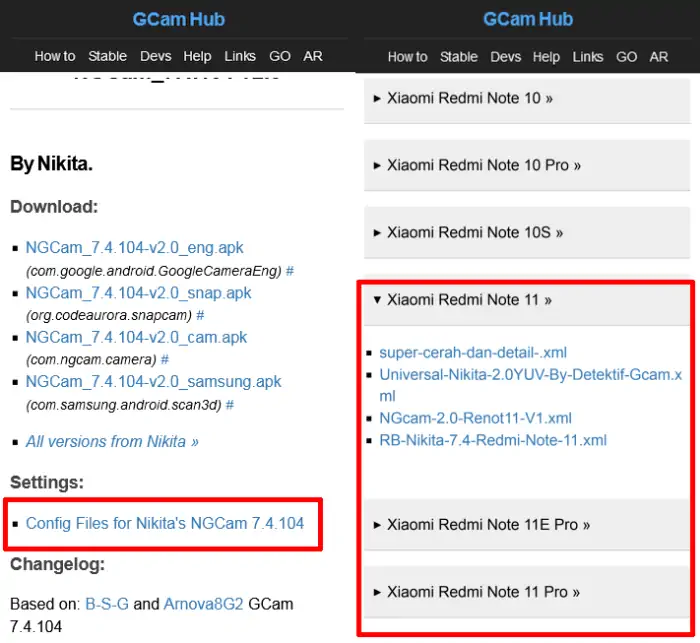
Task: Select the 'Settings:' heading text
Action: pyautogui.click(x=47, y=482)
